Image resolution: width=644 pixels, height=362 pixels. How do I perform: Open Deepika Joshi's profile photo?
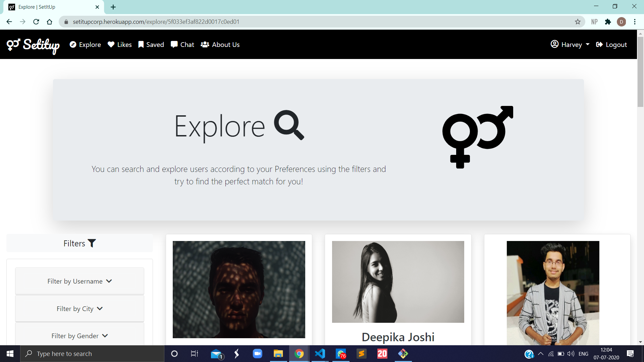click(398, 282)
